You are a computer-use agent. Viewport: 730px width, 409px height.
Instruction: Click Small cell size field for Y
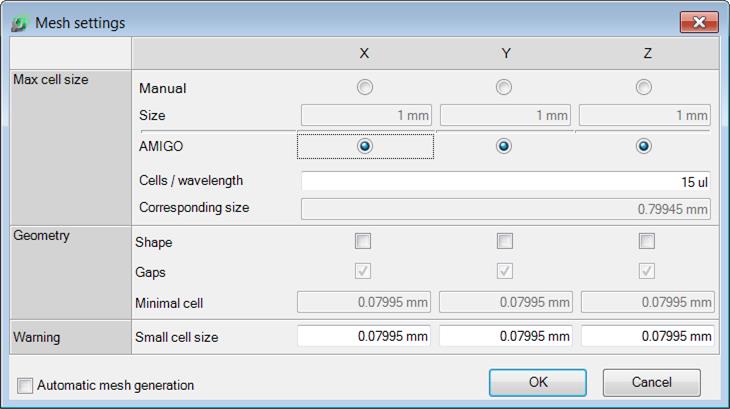[506, 336]
